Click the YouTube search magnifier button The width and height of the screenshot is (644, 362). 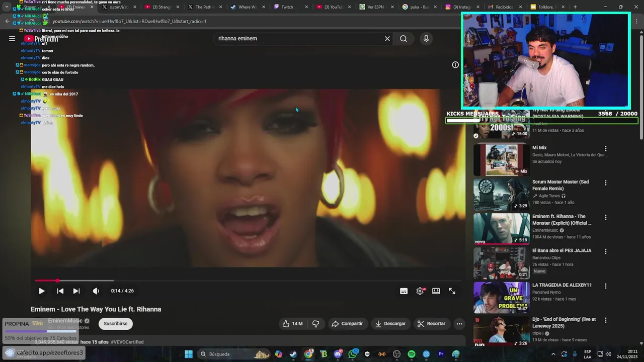coord(404,39)
